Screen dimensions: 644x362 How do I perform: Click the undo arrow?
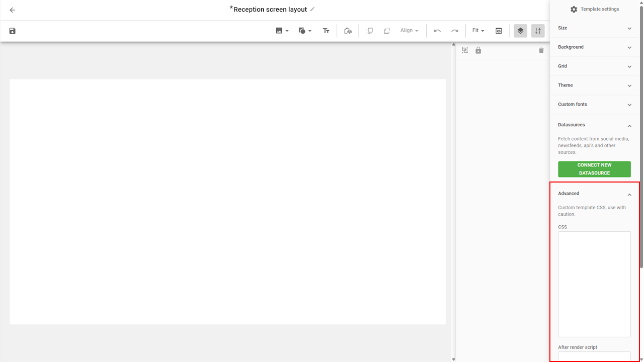(437, 31)
